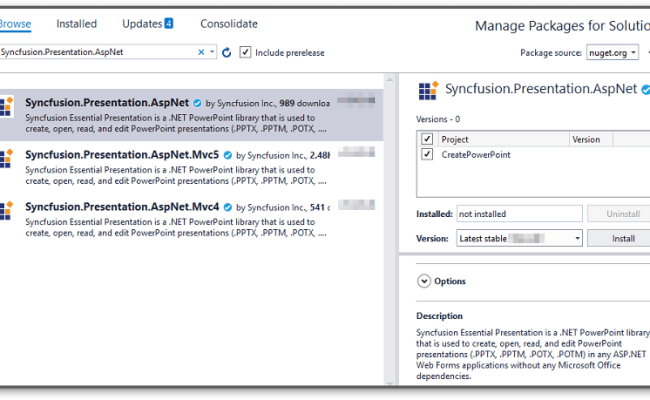Image resolution: width=650 pixels, height=400 pixels.
Task: Click the Updates count badge showing 4
Action: click(169, 24)
